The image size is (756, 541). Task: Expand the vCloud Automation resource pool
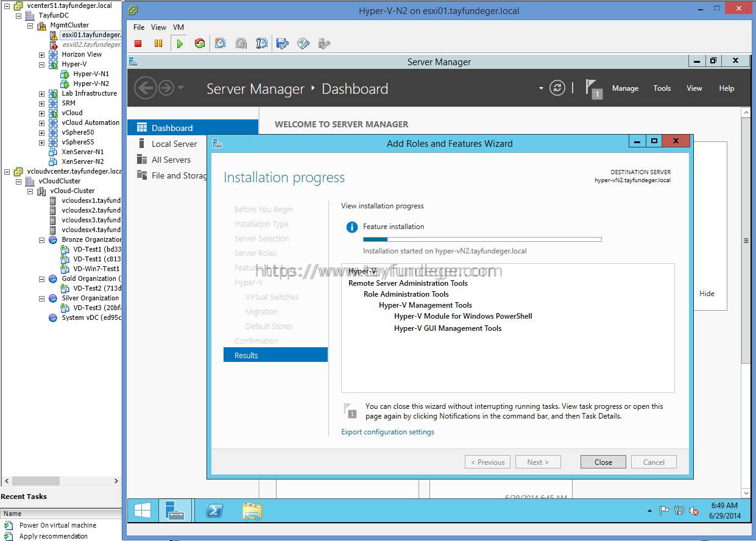[41, 123]
